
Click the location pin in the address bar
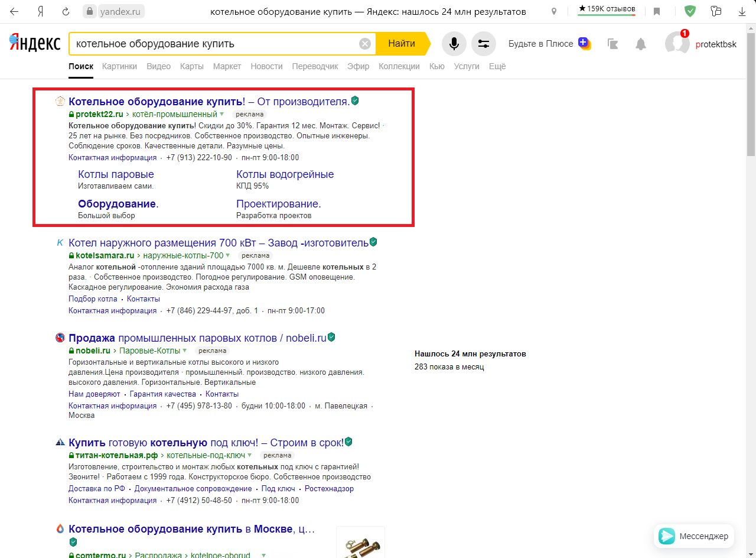pos(553,11)
